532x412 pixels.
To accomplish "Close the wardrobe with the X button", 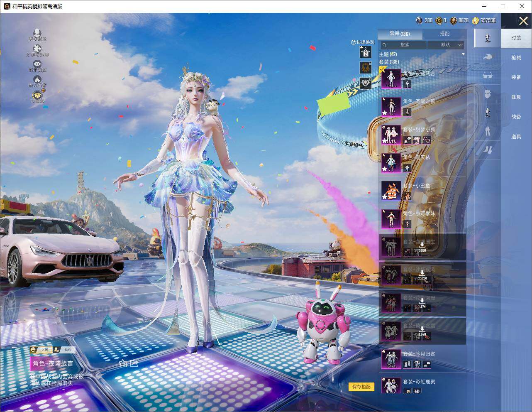I will (x=523, y=21).
